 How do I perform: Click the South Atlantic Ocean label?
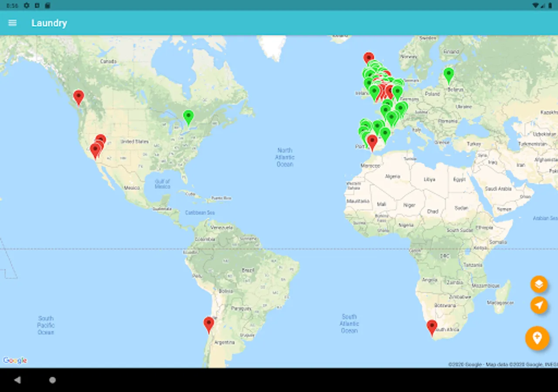[x=349, y=324]
